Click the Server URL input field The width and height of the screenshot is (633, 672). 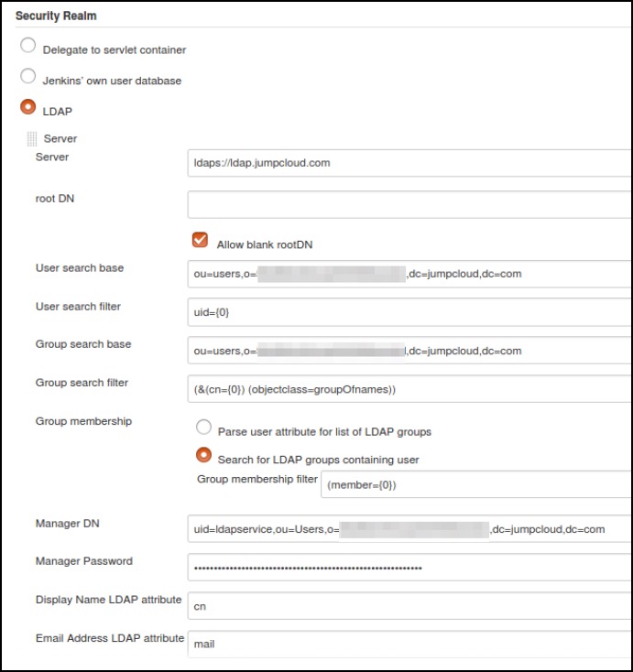(x=409, y=163)
